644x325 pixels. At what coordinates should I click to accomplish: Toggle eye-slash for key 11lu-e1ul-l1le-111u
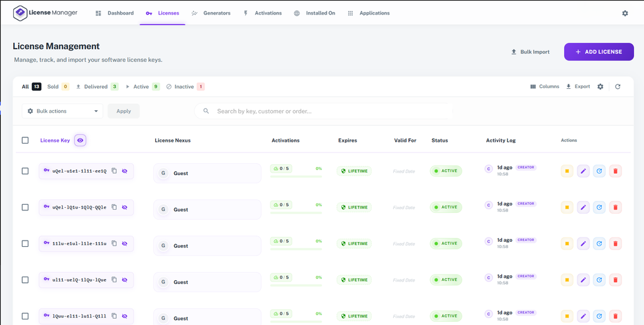[125, 243]
